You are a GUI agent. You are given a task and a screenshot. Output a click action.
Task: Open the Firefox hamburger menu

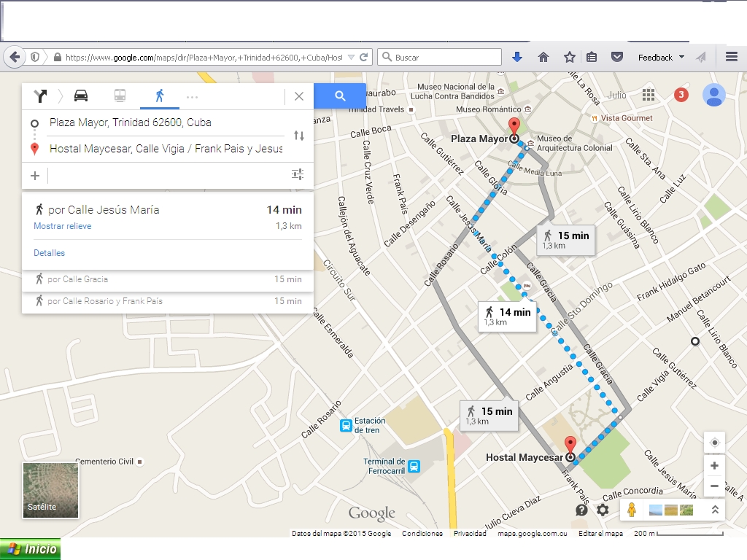click(x=732, y=57)
